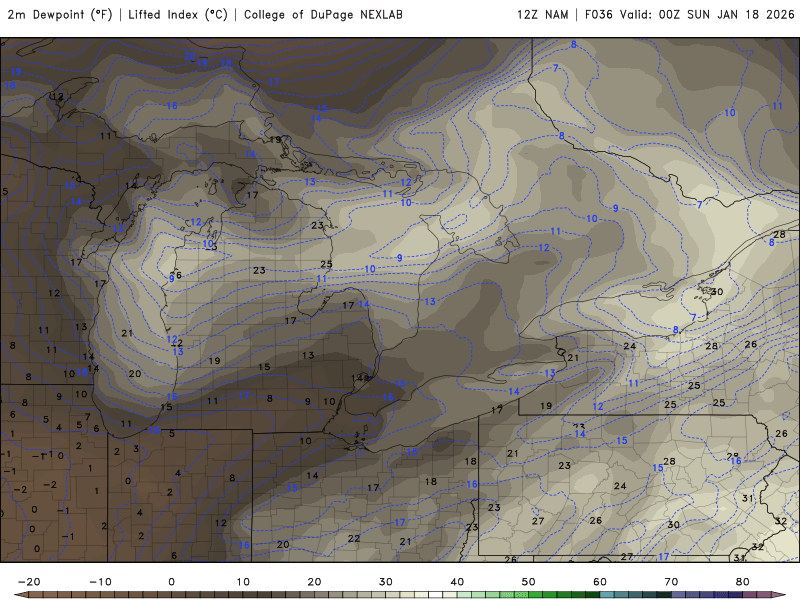Click the 60 label on the color scale
This screenshot has height=600, width=800.
(x=600, y=582)
